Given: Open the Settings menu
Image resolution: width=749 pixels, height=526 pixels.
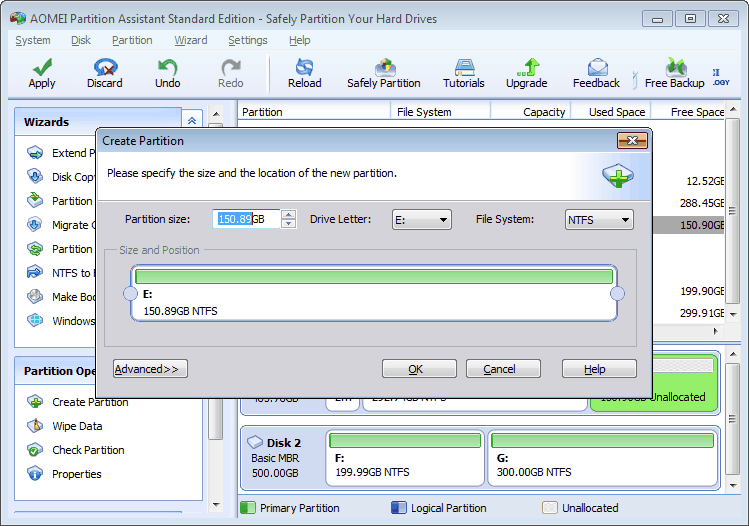Looking at the screenshot, I should click(247, 41).
